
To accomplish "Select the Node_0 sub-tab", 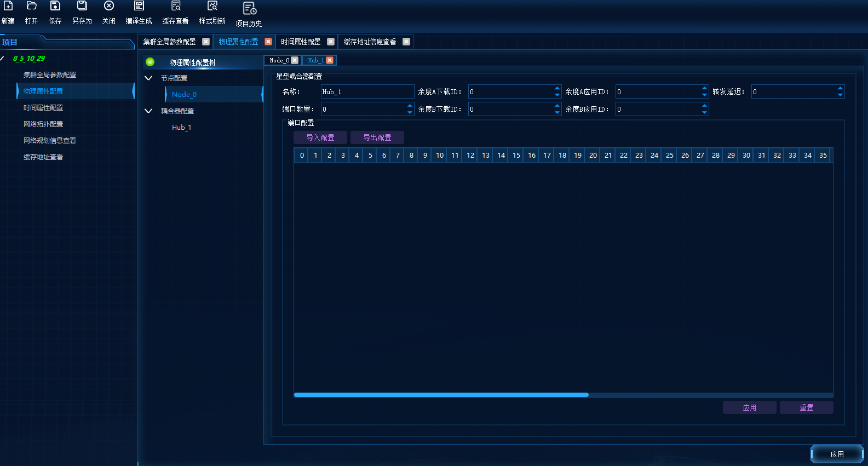I will [x=279, y=60].
